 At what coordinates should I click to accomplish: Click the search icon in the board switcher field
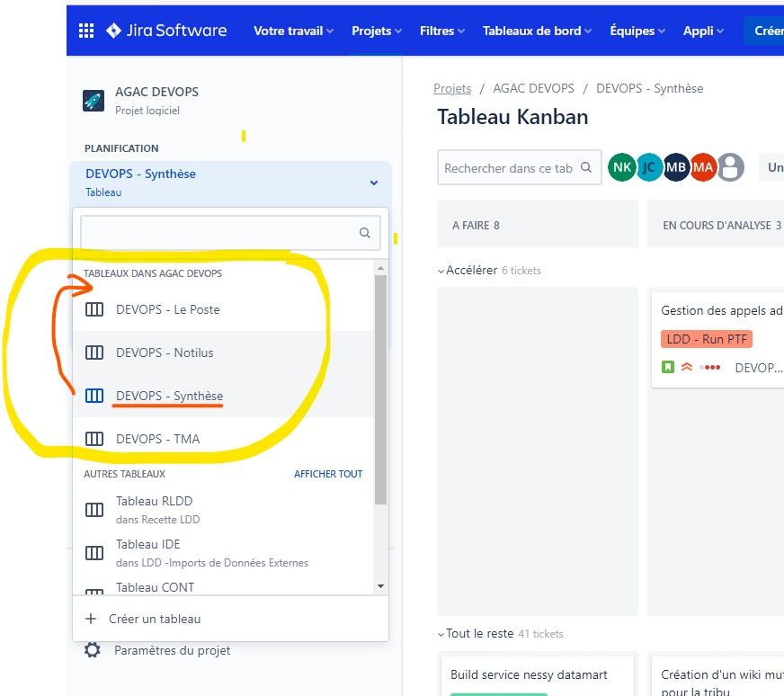(365, 233)
